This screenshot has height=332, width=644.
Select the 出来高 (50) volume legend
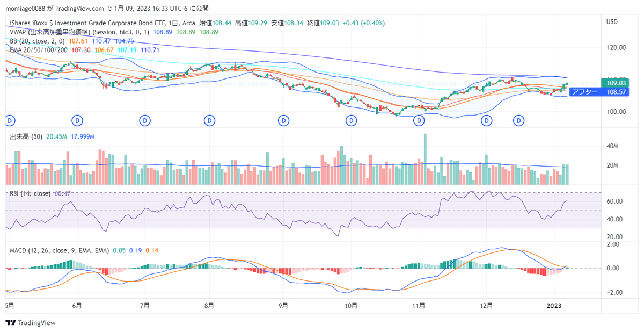(27, 137)
